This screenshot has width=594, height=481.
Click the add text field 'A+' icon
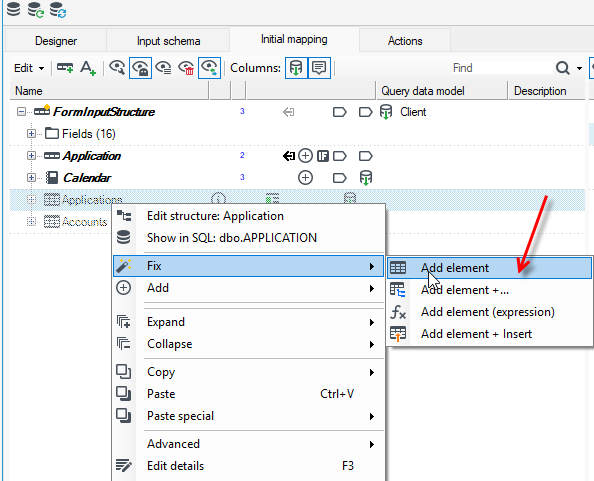click(88, 68)
